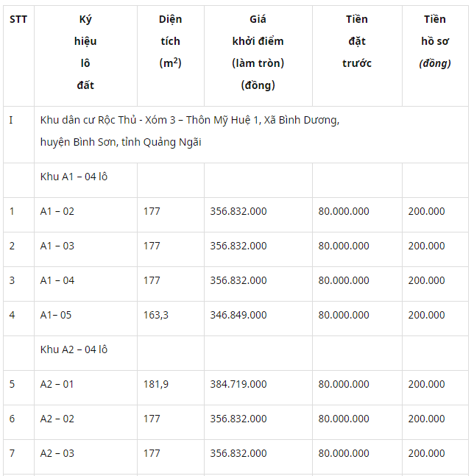Screen dimensions: 474x476
Task: Click starting price 384.719.000
Action: (x=238, y=384)
